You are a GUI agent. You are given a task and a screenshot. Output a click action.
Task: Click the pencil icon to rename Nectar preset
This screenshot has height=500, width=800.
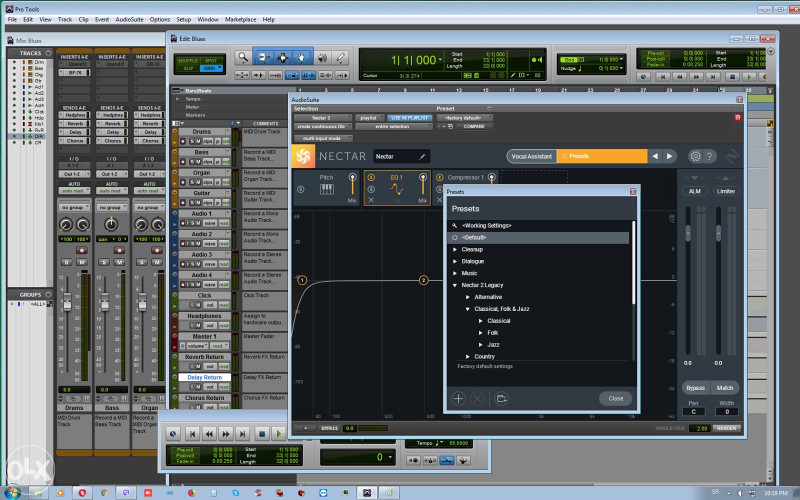422,157
